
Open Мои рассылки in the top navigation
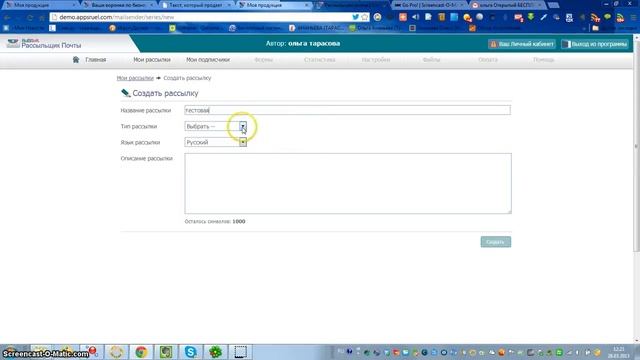[152, 60]
